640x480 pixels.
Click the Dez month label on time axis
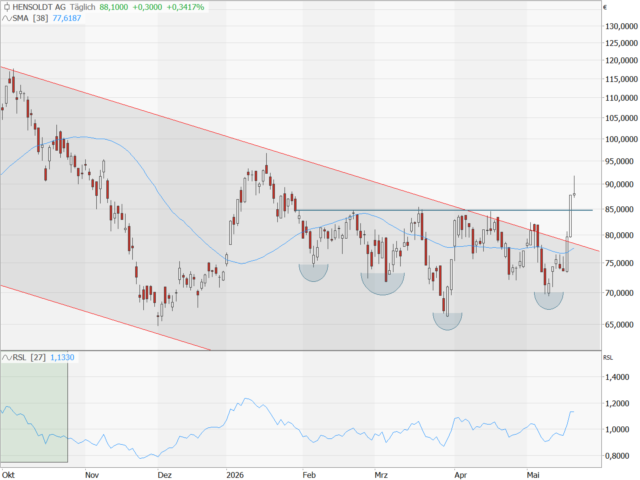(x=164, y=475)
